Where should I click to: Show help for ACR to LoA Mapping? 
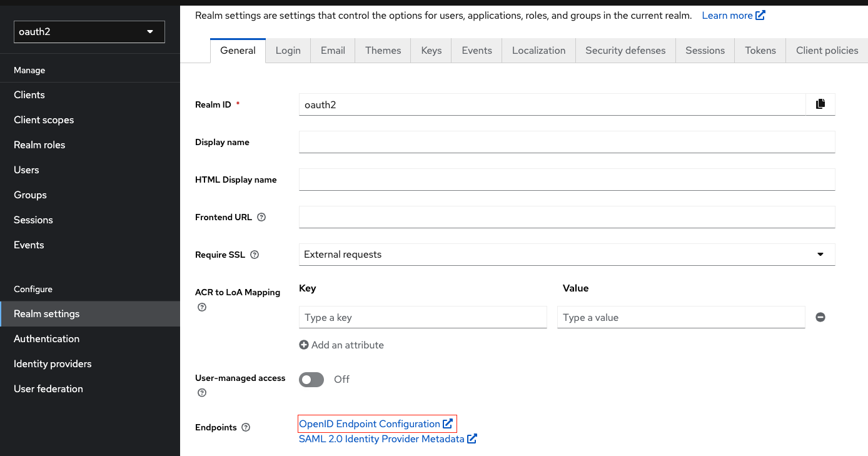click(202, 307)
